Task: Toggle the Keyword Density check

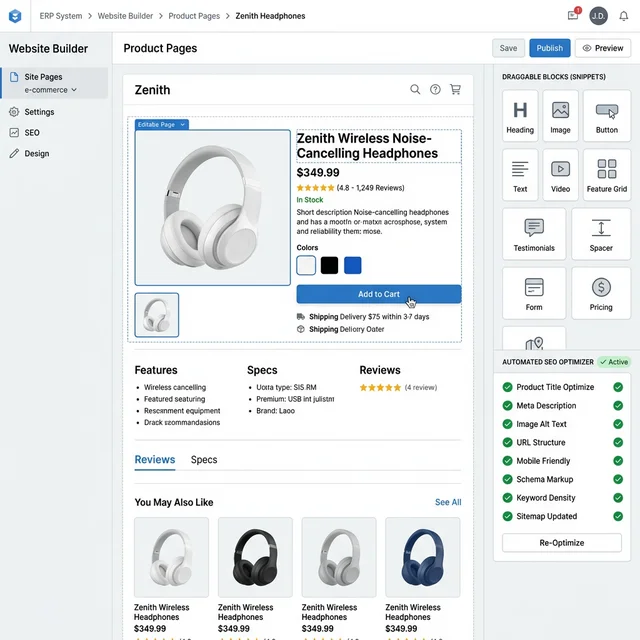Action: point(618,498)
